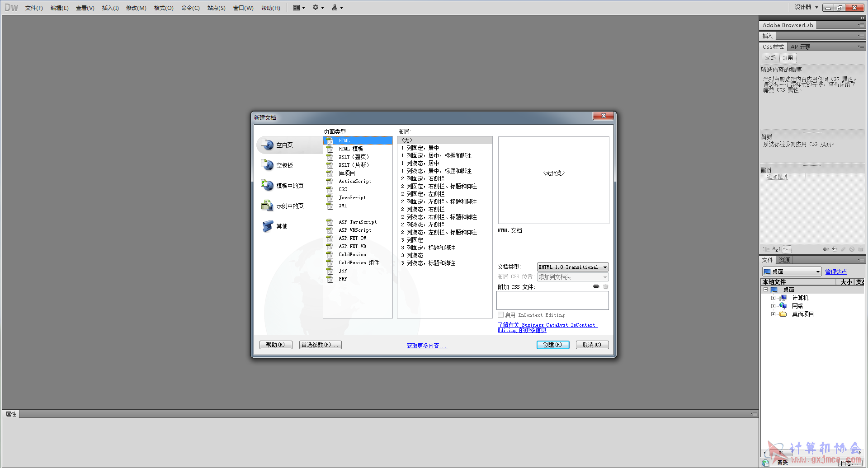Enable InContext Editing checkbox

click(x=501, y=315)
